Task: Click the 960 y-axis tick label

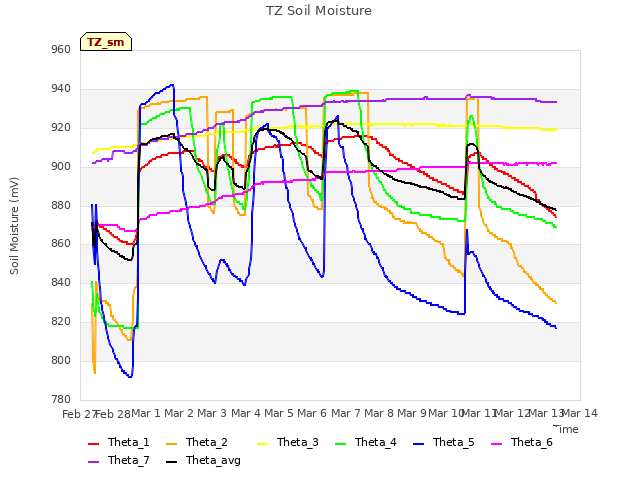Action: 61,49
